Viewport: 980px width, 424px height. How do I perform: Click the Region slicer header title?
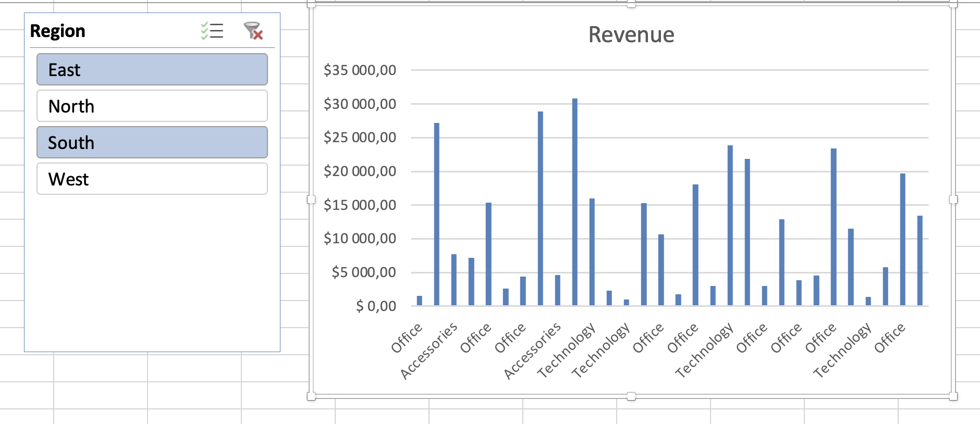[x=58, y=31]
